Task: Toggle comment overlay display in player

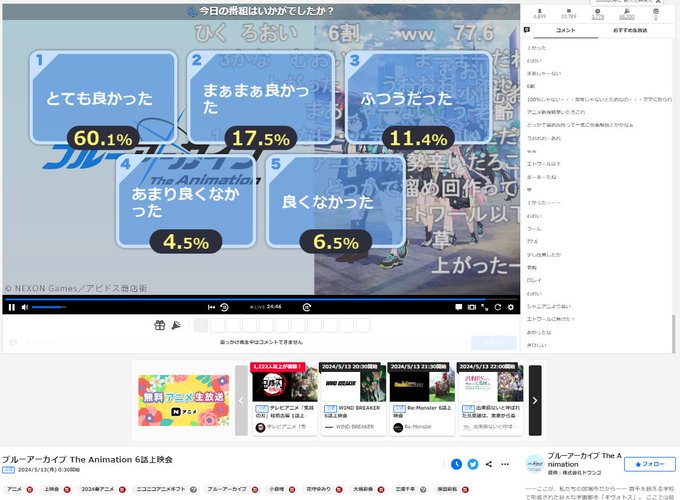Action: pos(458,307)
